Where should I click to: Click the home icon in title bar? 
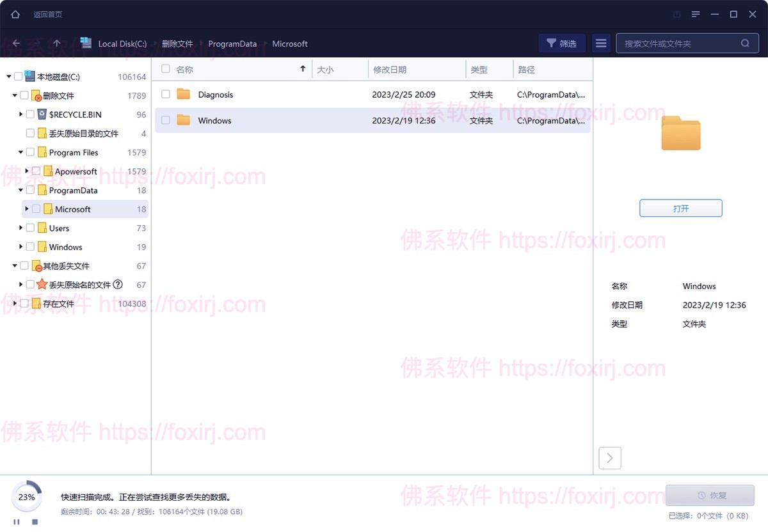pos(15,14)
